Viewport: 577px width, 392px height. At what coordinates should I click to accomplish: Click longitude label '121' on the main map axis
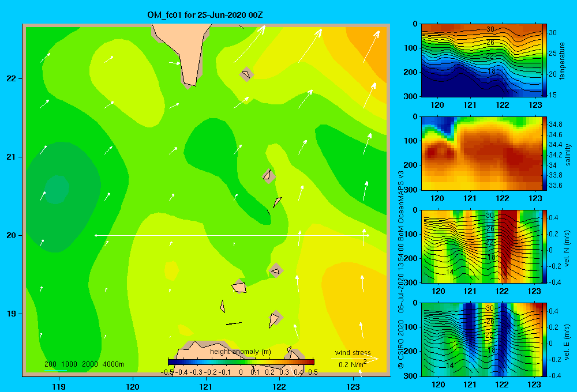[x=206, y=386]
